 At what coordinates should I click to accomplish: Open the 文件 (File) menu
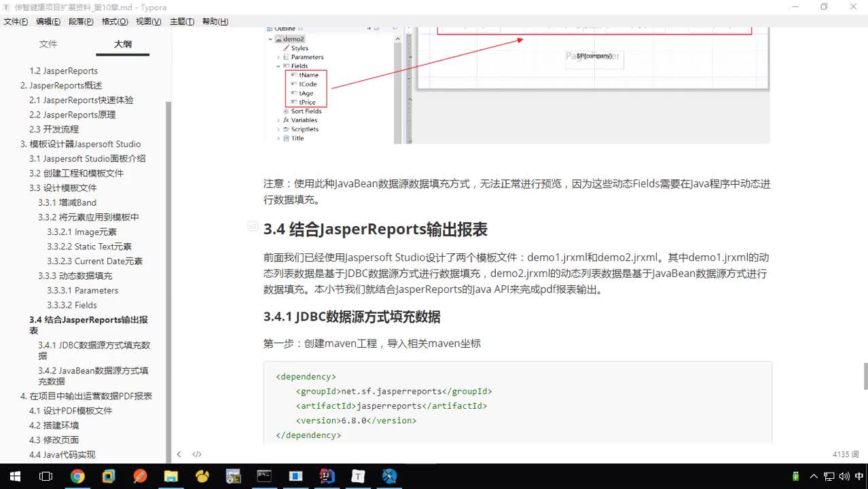click(x=16, y=22)
